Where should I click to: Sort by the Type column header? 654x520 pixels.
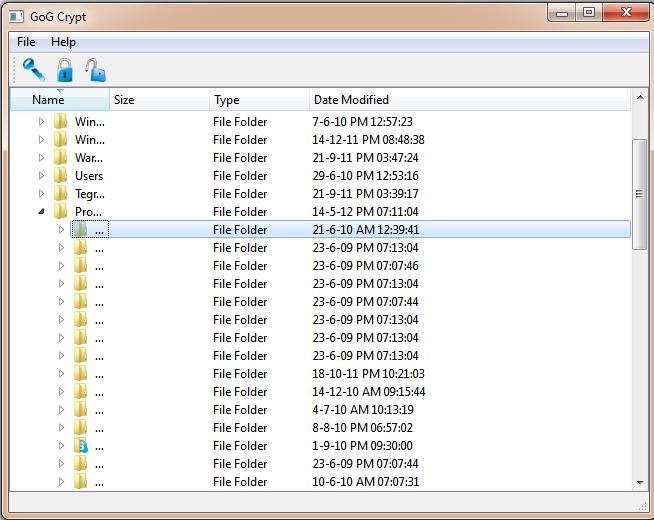pyautogui.click(x=259, y=100)
